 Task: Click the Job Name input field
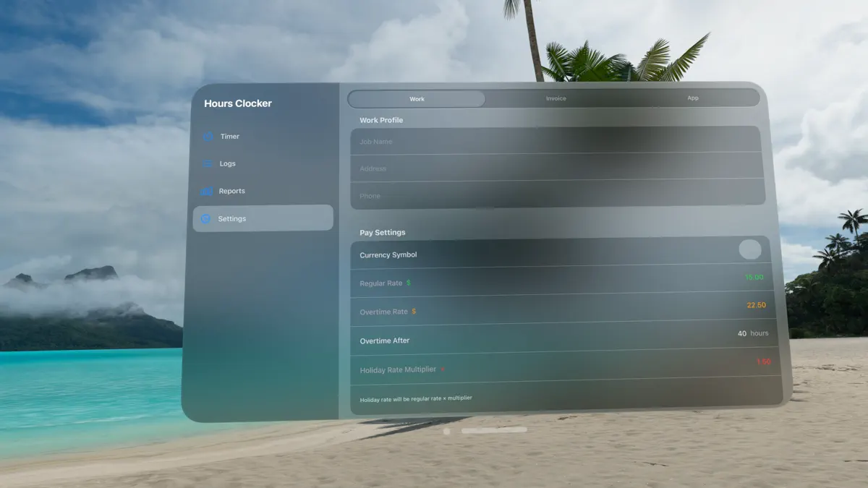(x=558, y=142)
